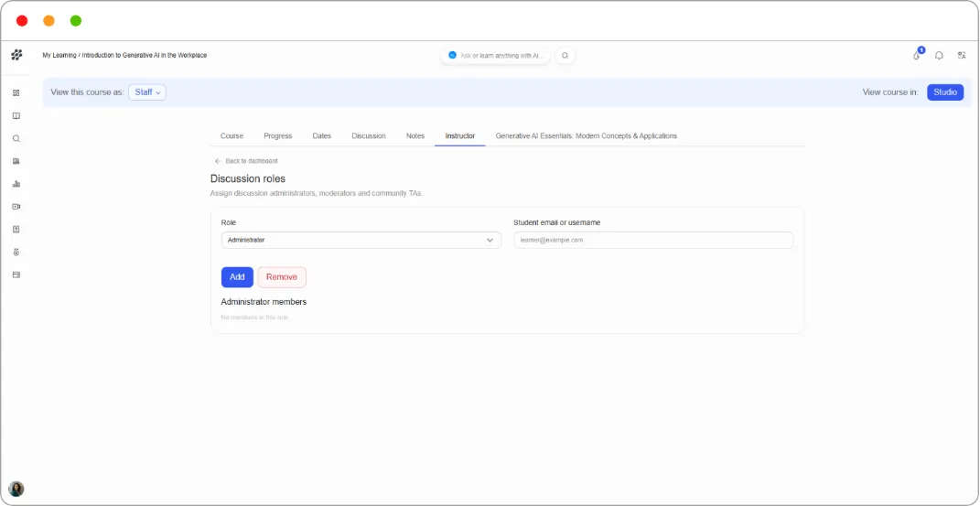Switch to the Dates tab
Image resolution: width=980 pixels, height=506 pixels.
322,135
